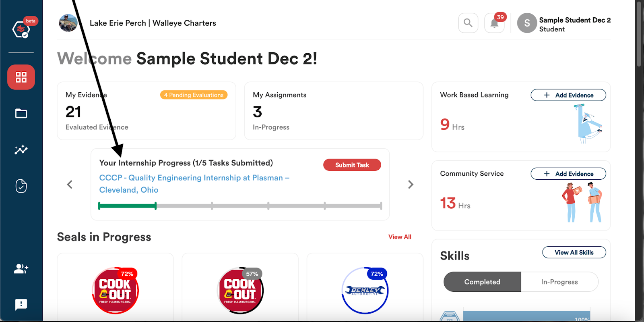Image resolution: width=644 pixels, height=322 pixels.
Task: Switch to In-Progress skills toggle
Action: pyautogui.click(x=559, y=282)
